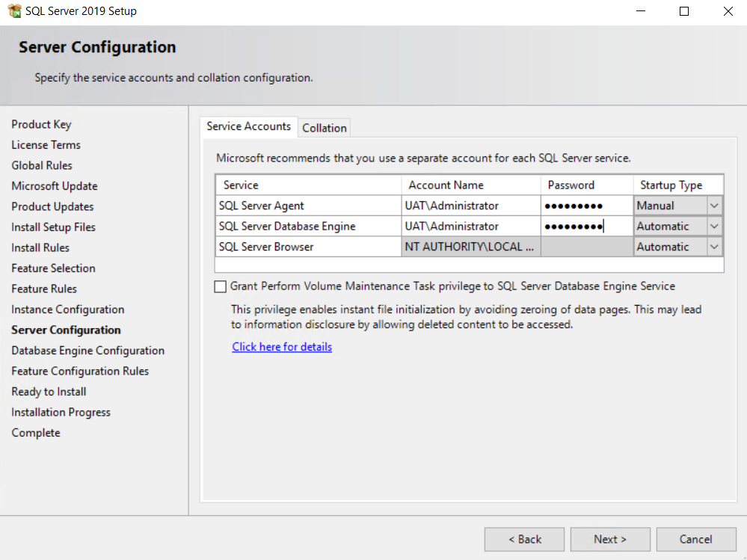Edit the SQL Server Database Engine account name
This screenshot has height=560, width=747.
pyautogui.click(x=470, y=227)
